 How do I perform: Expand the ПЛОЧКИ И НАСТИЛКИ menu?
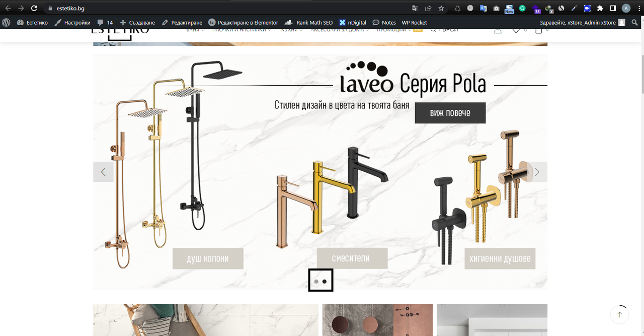pyautogui.click(x=242, y=30)
